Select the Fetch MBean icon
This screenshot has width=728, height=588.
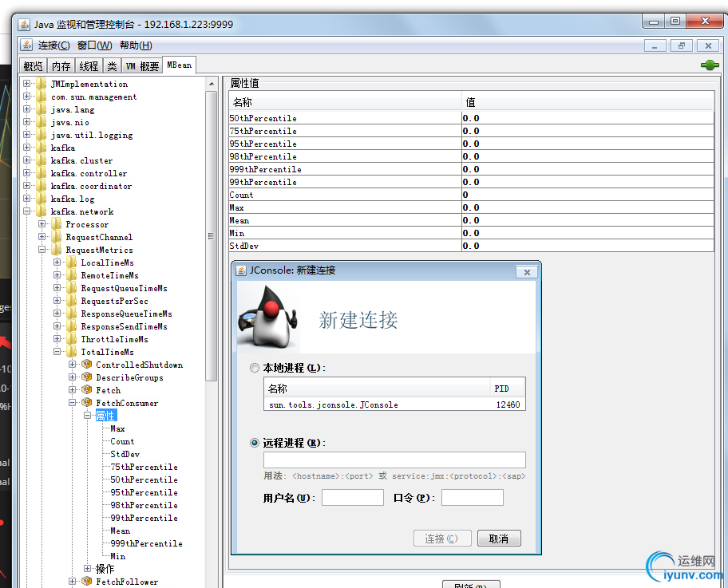pyautogui.click(x=87, y=390)
